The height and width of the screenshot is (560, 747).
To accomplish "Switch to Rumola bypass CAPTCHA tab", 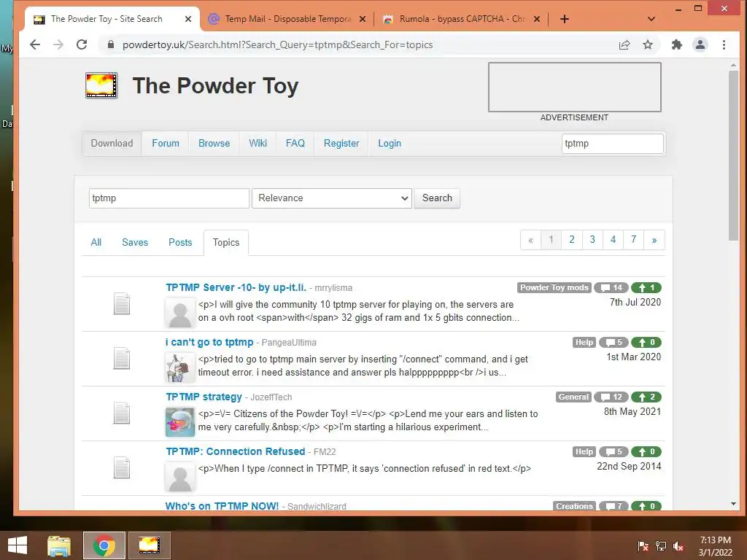I will pyautogui.click(x=461, y=19).
